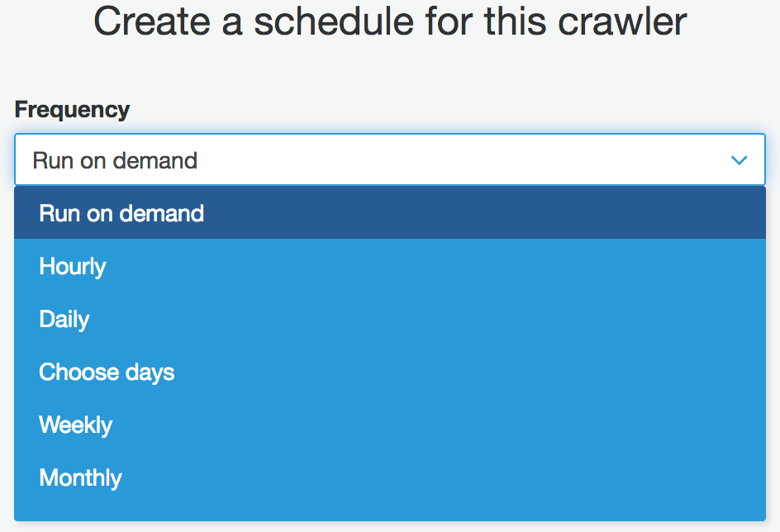This screenshot has width=780, height=532.
Task: Select the Daily scheduling option
Action: coord(64,319)
